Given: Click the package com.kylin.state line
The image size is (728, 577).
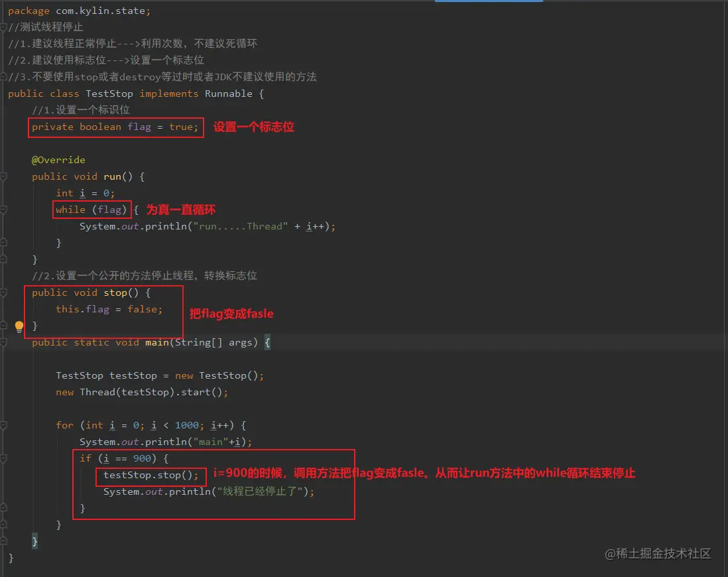Looking at the screenshot, I should 80,11.
